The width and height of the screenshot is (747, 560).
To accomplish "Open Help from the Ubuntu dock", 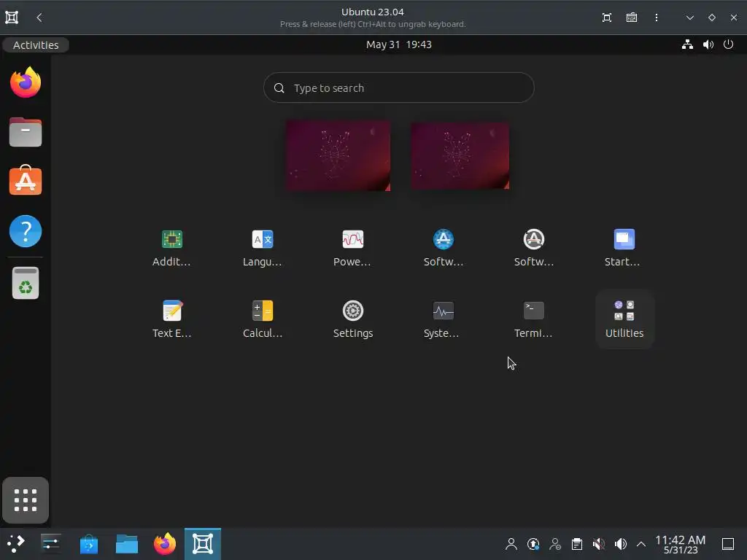I will point(26,231).
